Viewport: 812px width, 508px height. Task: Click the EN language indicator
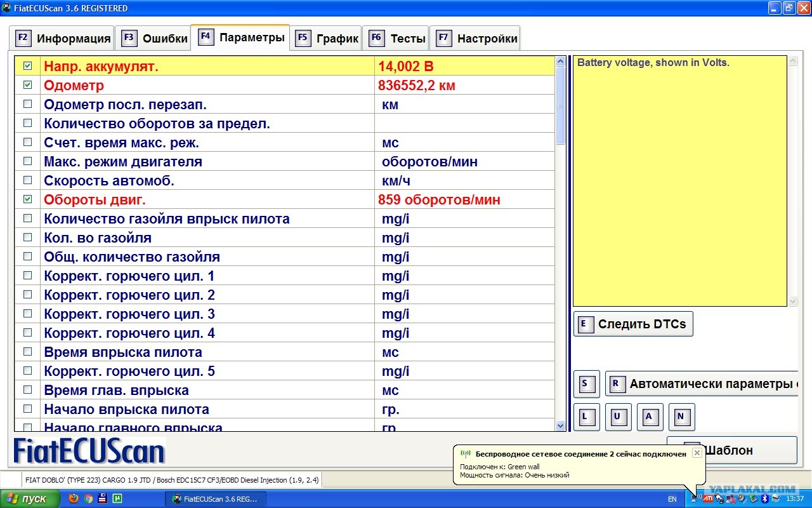(x=672, y=499)
